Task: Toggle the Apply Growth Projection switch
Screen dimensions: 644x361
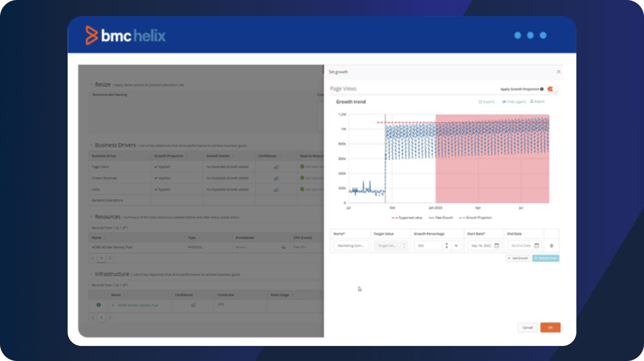Action: point(552,89)
